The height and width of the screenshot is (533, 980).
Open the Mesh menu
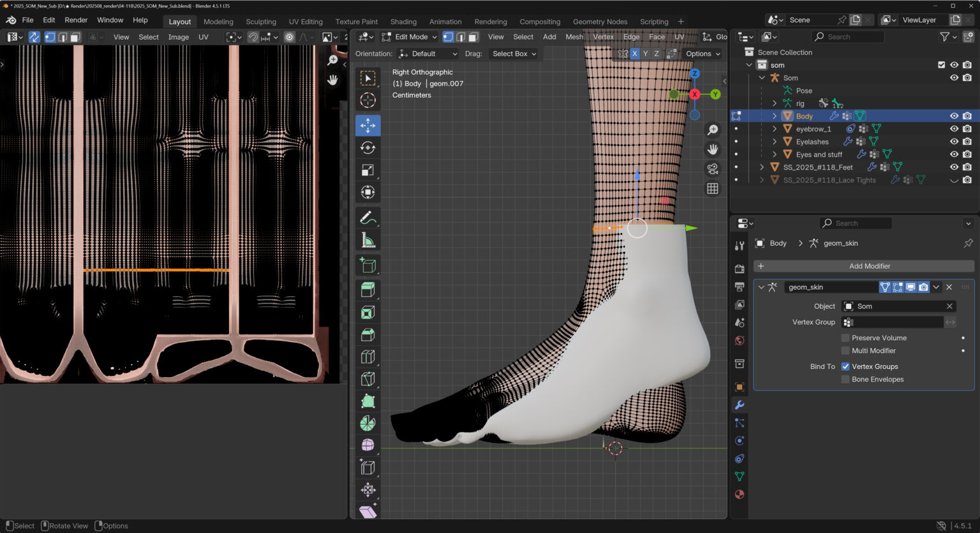coord(574,37)
